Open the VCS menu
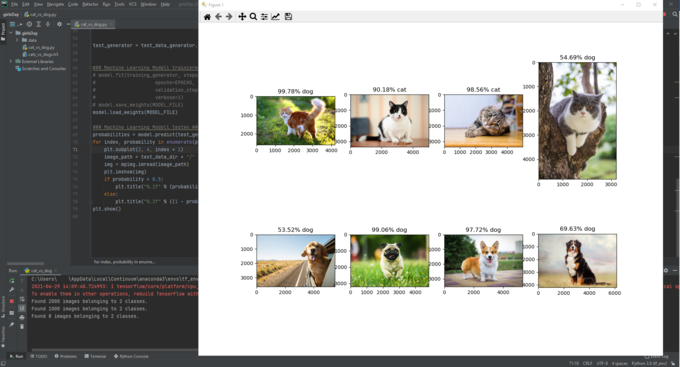The width and height of the screenshot is (680, 367). [132, 4]
